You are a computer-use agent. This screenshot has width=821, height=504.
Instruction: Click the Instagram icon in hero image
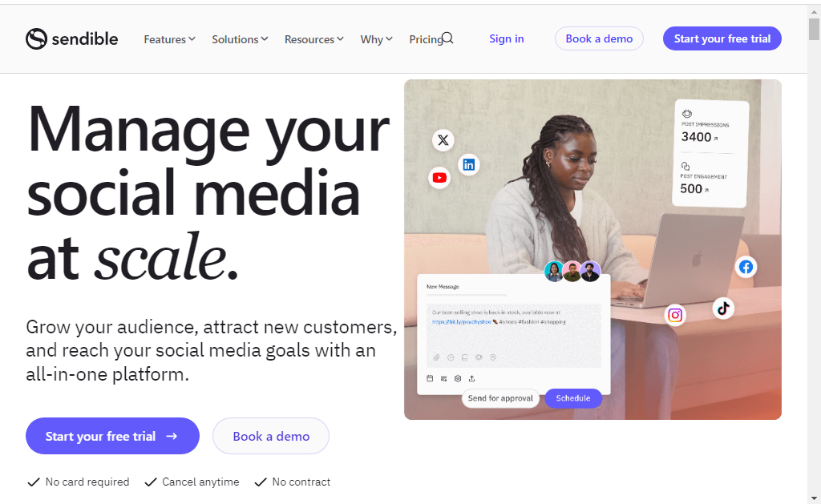click(675, 315)
